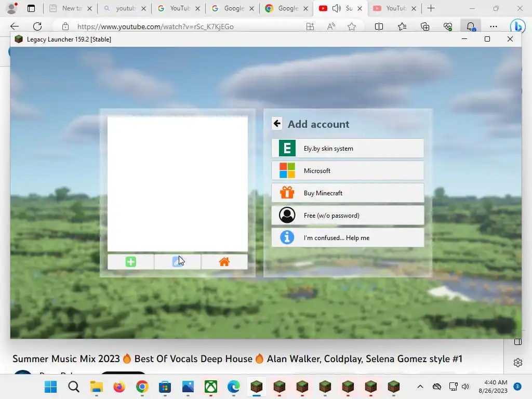Open the Photos app from taskbar

pos(188,387)
